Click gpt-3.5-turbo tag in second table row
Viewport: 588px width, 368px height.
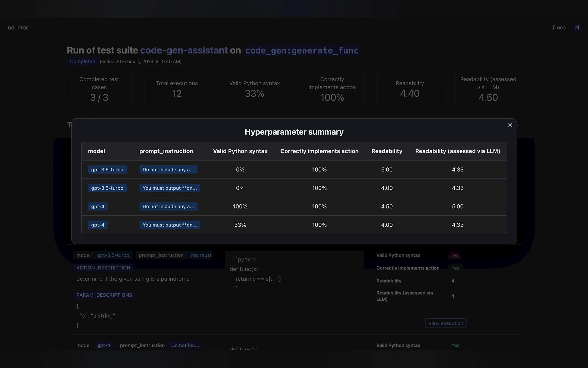pos(107,188)
